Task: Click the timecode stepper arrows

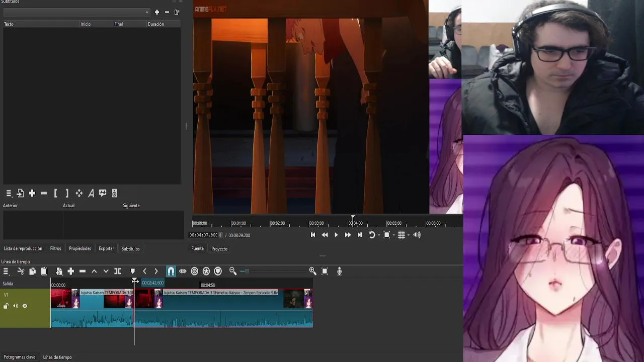Action: coord(220,235)
